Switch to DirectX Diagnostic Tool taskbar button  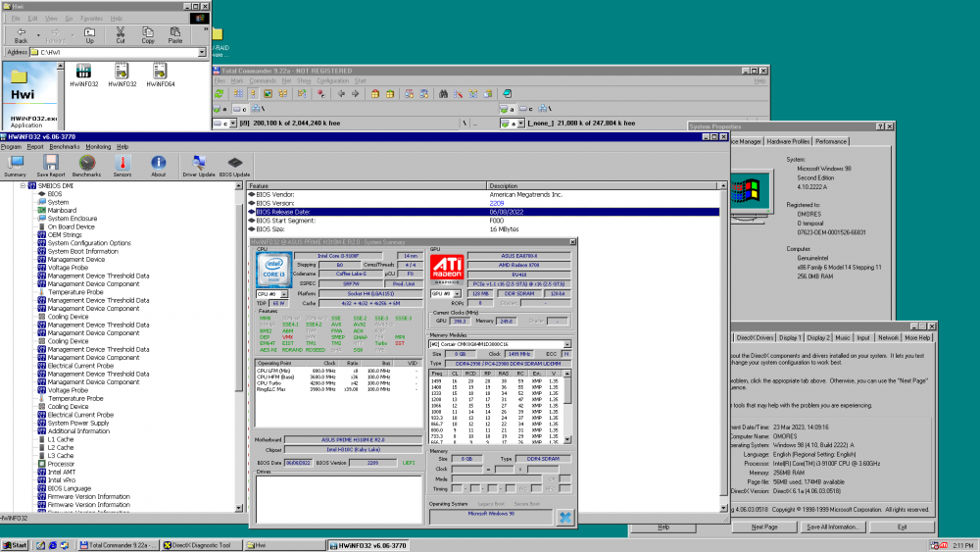(201, 545)
